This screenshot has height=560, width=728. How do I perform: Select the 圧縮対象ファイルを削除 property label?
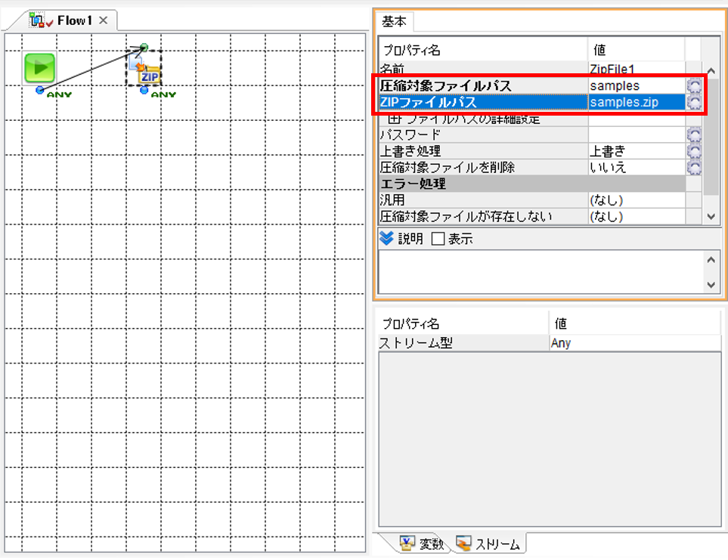pos(483,168)
